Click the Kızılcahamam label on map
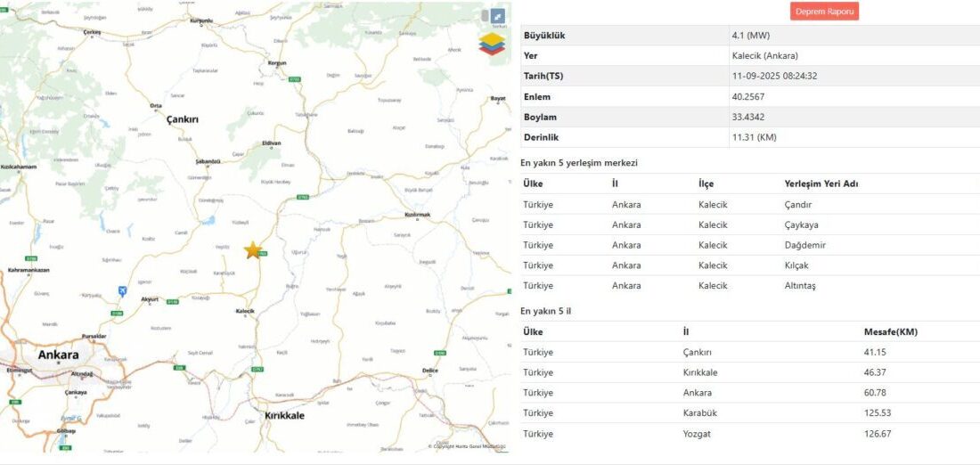980x465 pixels. pos(19,167)
